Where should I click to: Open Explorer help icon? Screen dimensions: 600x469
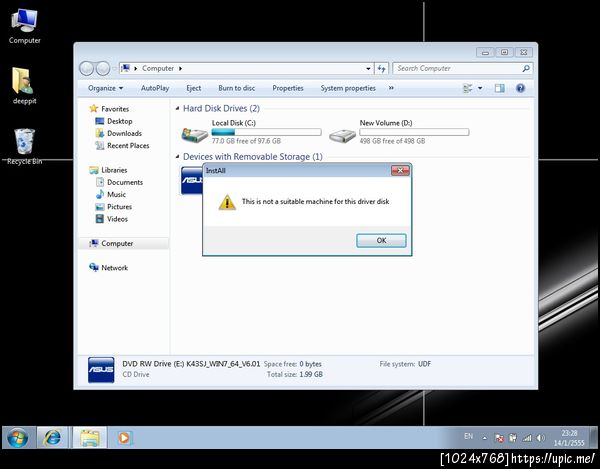click(520, 88)
